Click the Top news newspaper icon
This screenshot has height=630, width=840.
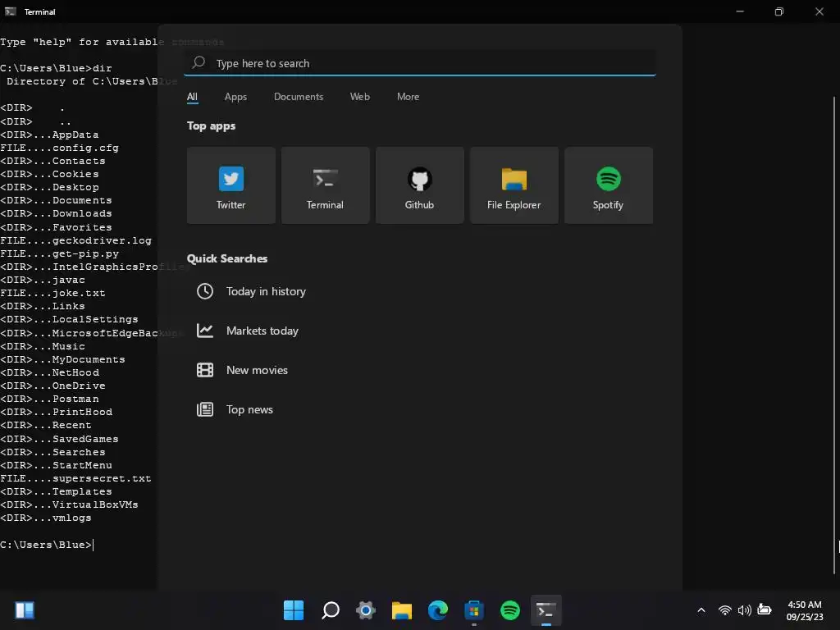point(204,409)
